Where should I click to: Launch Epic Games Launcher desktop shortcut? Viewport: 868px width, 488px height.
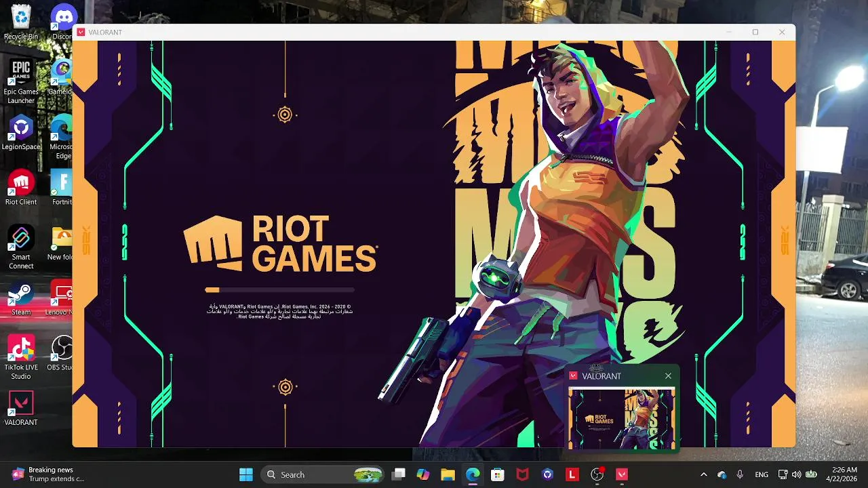tap(21, 81)
